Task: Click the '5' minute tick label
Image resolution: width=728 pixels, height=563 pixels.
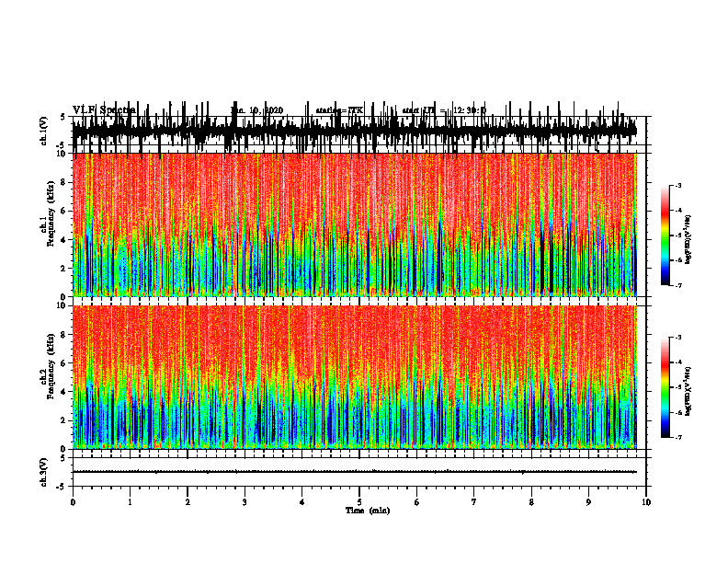Action: tap(359, 502)
